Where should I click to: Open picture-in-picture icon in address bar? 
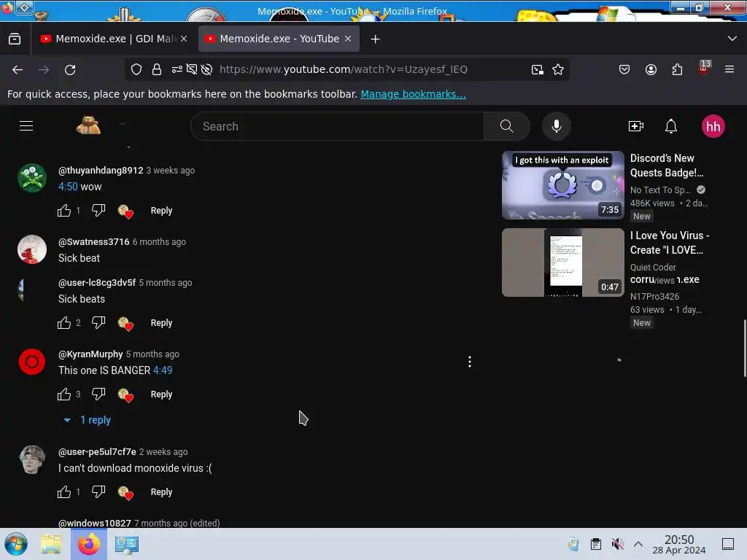pos(538,69)
